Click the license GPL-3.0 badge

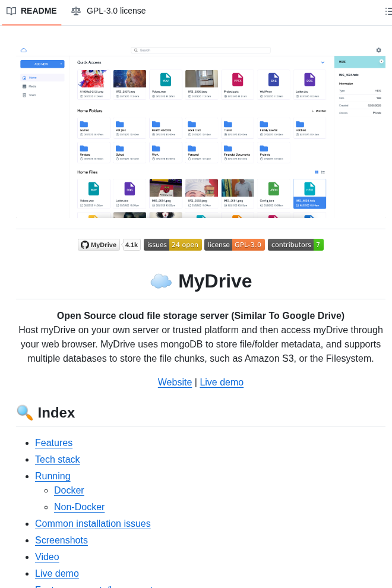click(235, 245)
